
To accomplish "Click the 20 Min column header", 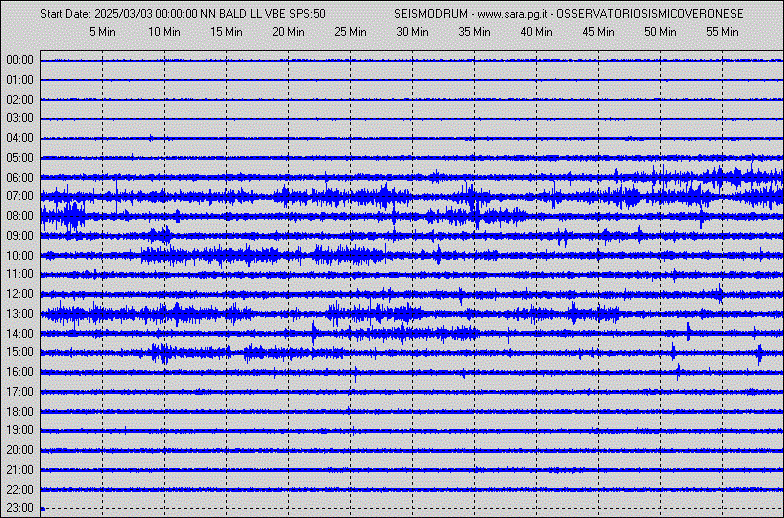I will point(288,32).
